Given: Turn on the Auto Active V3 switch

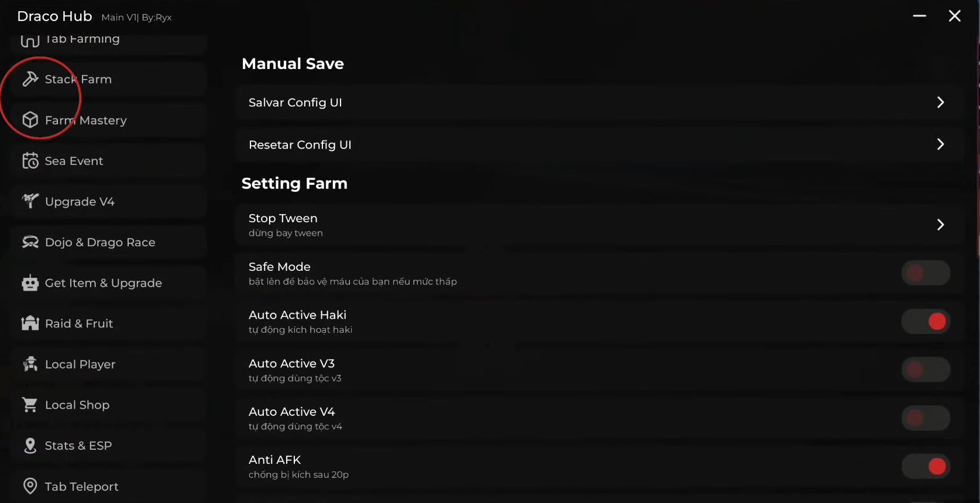Looking at the screenshot, I should (x=925, y=370).
